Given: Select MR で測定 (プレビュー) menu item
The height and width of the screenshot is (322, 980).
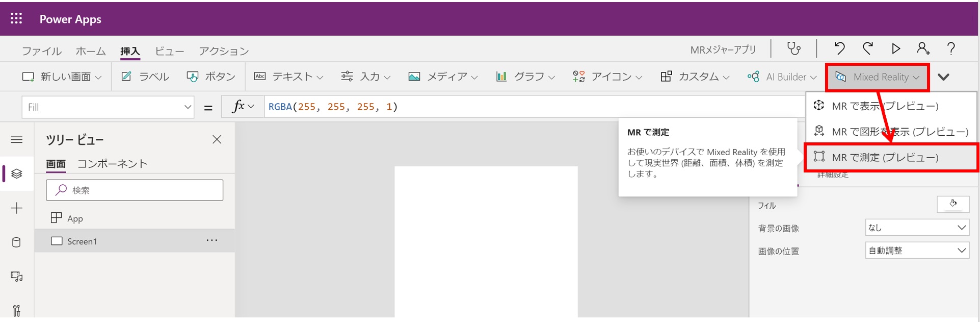Looking at the screenshot, I should coord(885,158).
